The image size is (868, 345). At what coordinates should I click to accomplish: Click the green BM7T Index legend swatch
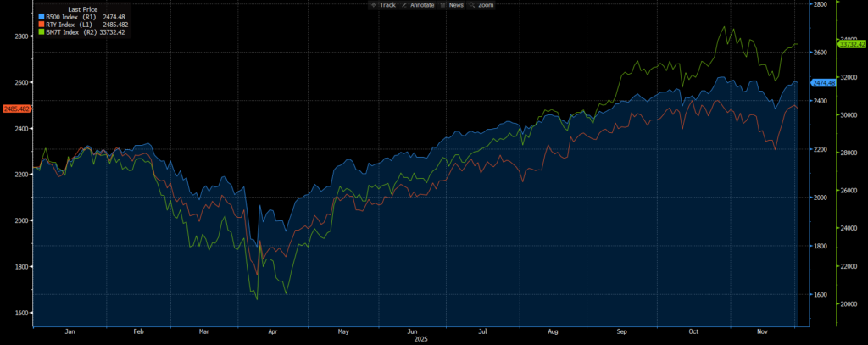(42, 31)
